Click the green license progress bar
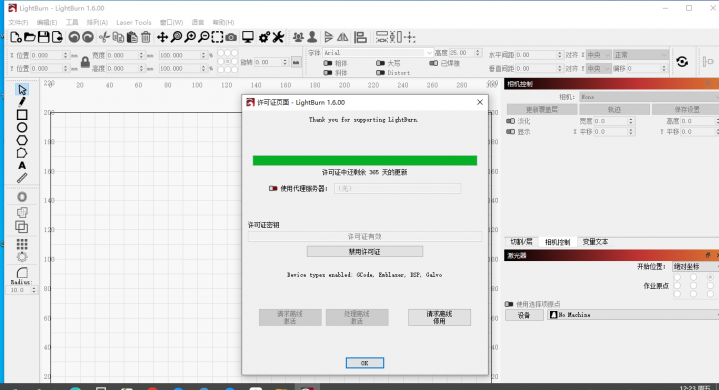The width and height of the screenshot is (719, 390). tap(365, 160)
